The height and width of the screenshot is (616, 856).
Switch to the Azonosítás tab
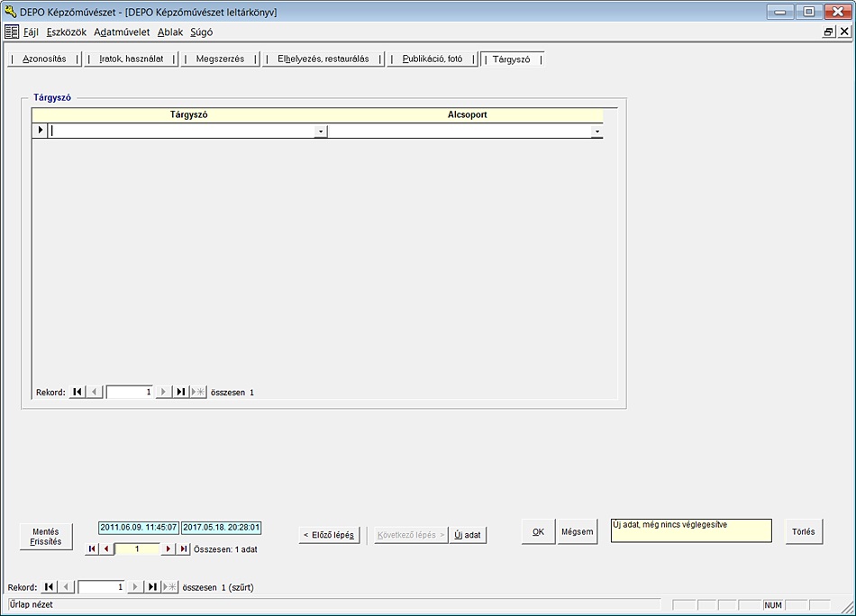[44, 59]
